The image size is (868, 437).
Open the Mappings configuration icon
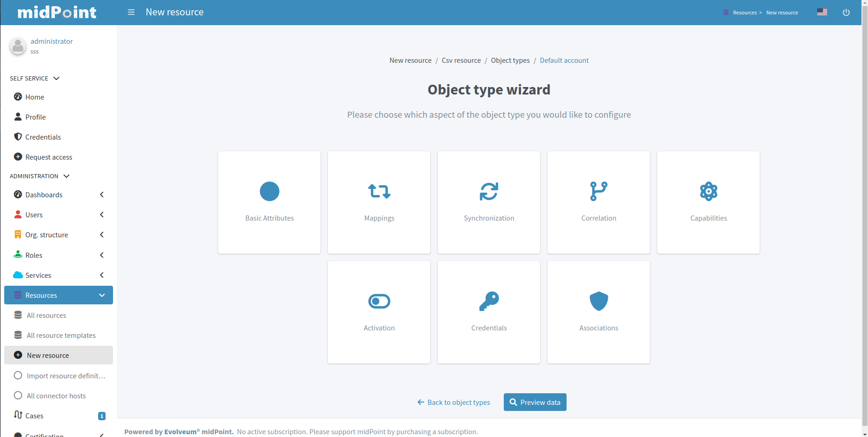(x=379, y=191)
